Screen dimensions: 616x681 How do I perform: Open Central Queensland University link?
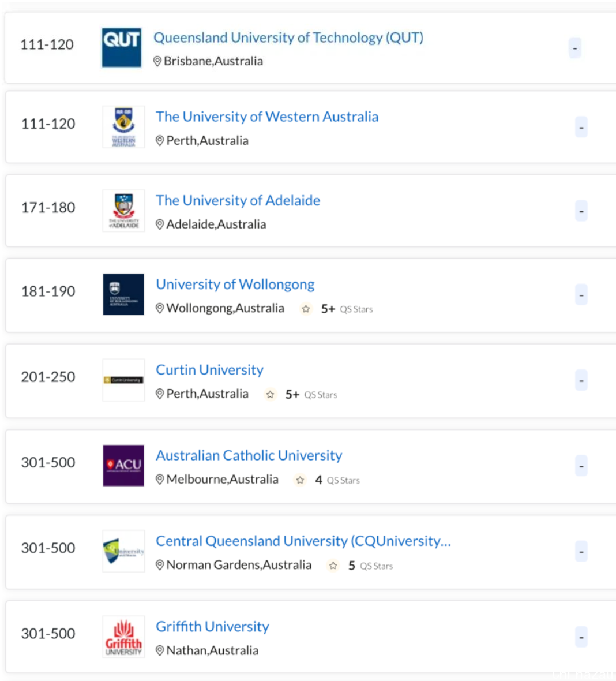(x=303, y=541)
